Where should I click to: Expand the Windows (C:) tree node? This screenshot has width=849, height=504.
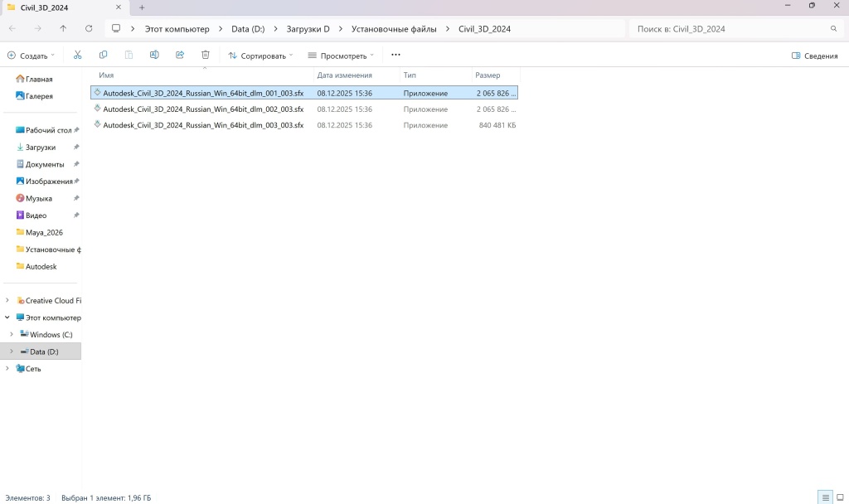[x=12, y=335]
